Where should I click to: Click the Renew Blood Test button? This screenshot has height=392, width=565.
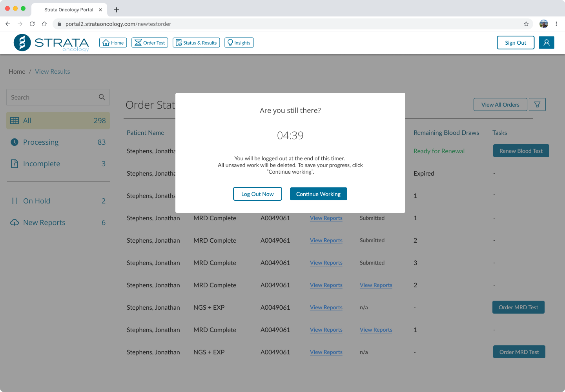[x=521, y=151]
